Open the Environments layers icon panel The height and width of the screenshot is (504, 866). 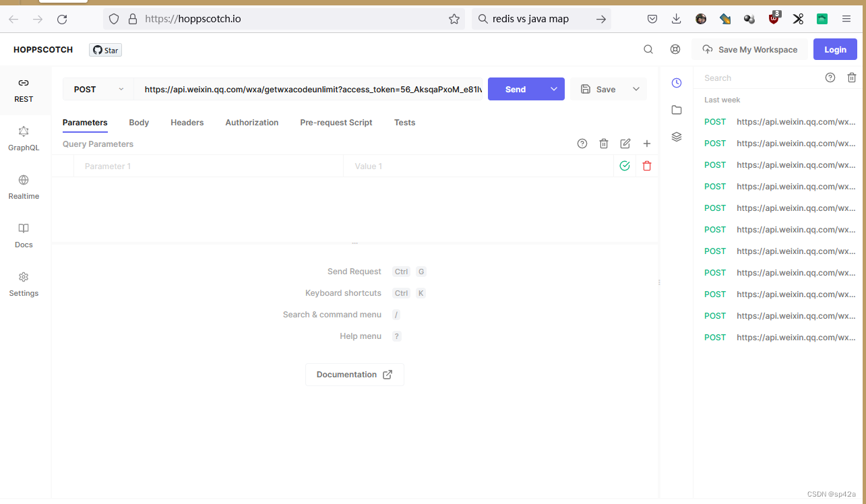[677, 137]
